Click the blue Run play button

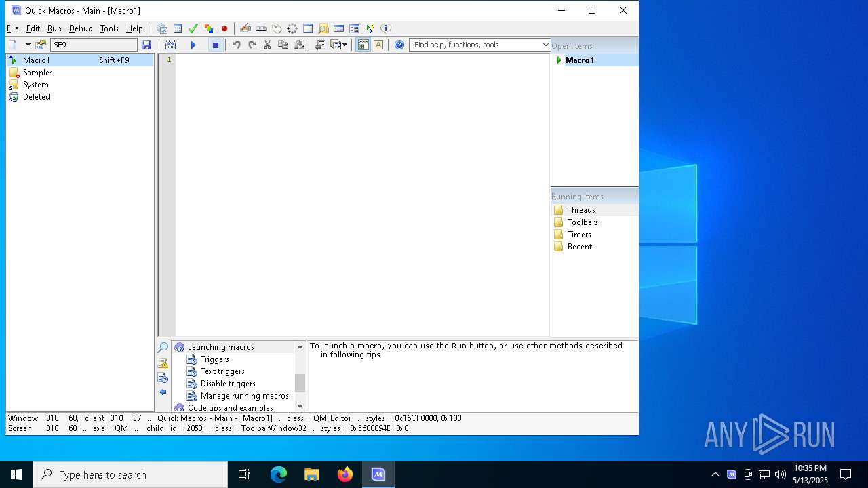[193, 45]
